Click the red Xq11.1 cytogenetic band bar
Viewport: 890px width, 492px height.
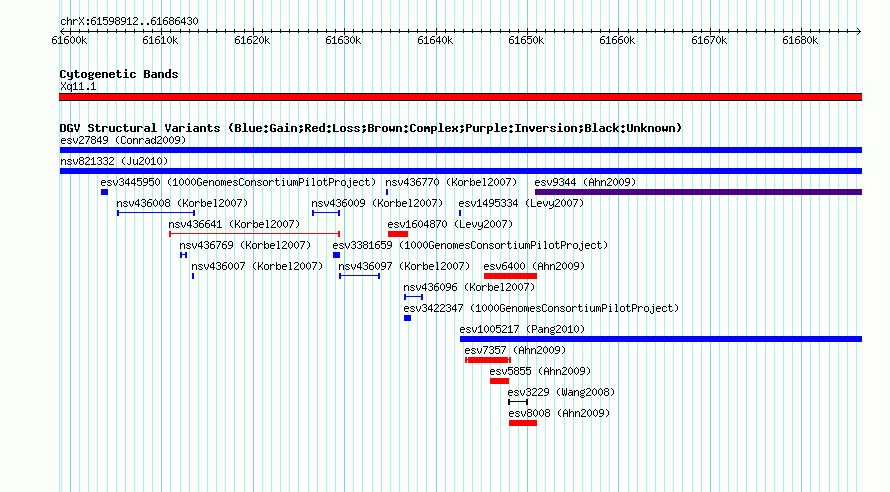click(x=460, y=97)
